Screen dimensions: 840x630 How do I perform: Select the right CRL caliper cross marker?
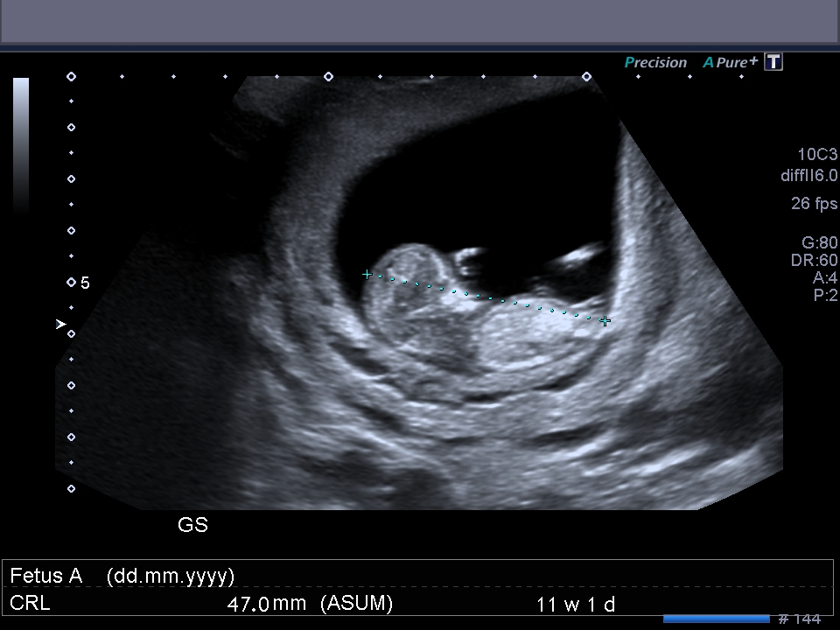pyautogui.click(x=605, y=321)
